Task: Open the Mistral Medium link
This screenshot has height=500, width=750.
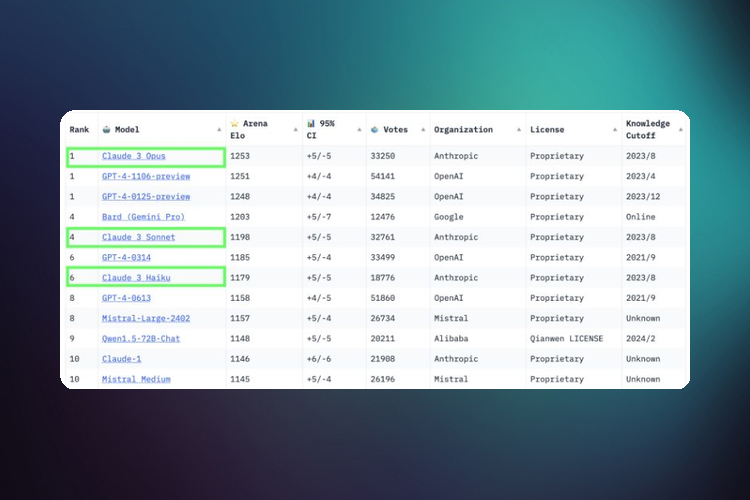Action: coord(136,379)
